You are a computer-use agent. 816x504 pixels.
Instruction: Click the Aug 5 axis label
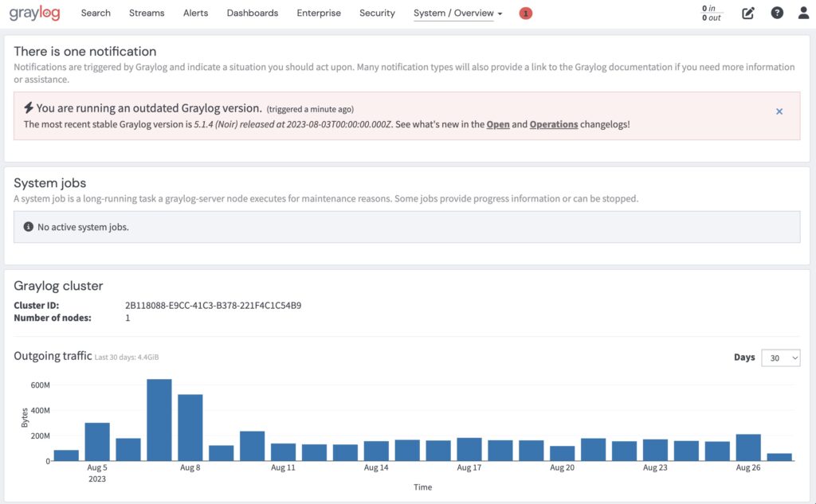(x=97, y=467)
